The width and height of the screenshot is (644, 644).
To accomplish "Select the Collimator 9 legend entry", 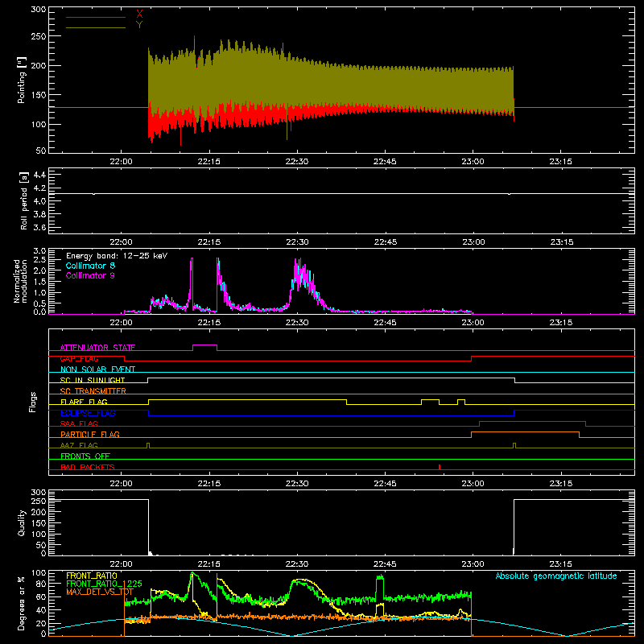I will [90, 275].
